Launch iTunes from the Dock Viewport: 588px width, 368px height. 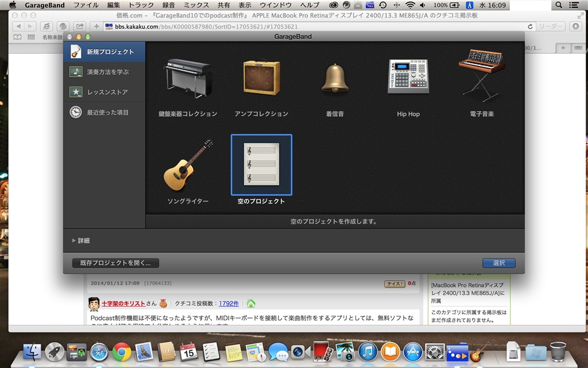pos(367,352)
